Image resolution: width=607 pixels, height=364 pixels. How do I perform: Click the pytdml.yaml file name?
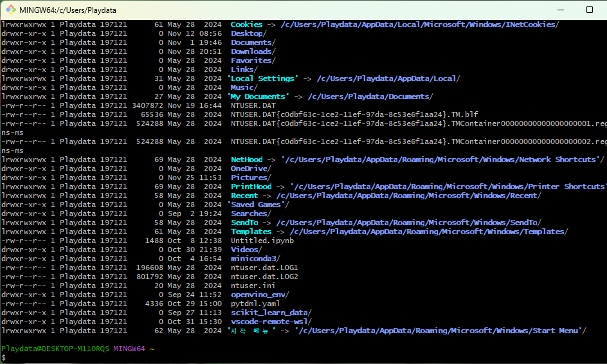255,304
